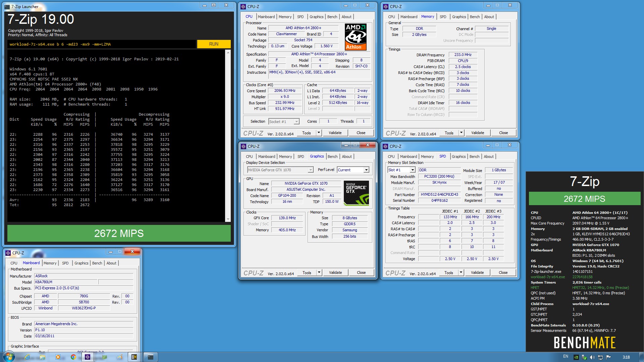The image size is (644, 362).
Task: Open CPU tab in CPU-Z Mainboard window
Action: (x=14, y=263)
